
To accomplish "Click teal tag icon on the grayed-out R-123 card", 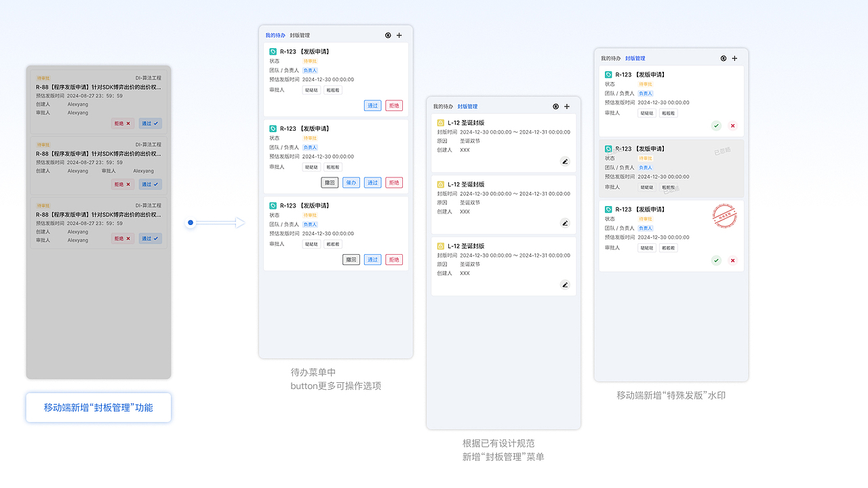I will click(x=608, y=148).
